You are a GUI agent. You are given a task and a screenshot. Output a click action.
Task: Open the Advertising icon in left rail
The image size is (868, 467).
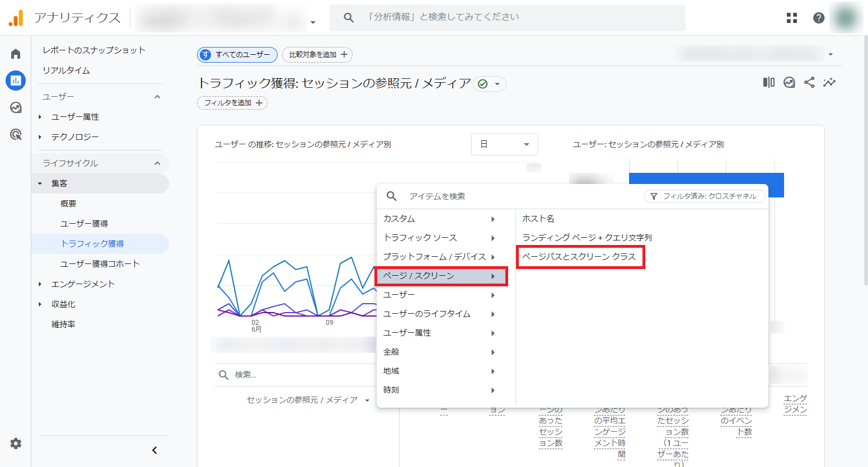click(x=16, y=134)
